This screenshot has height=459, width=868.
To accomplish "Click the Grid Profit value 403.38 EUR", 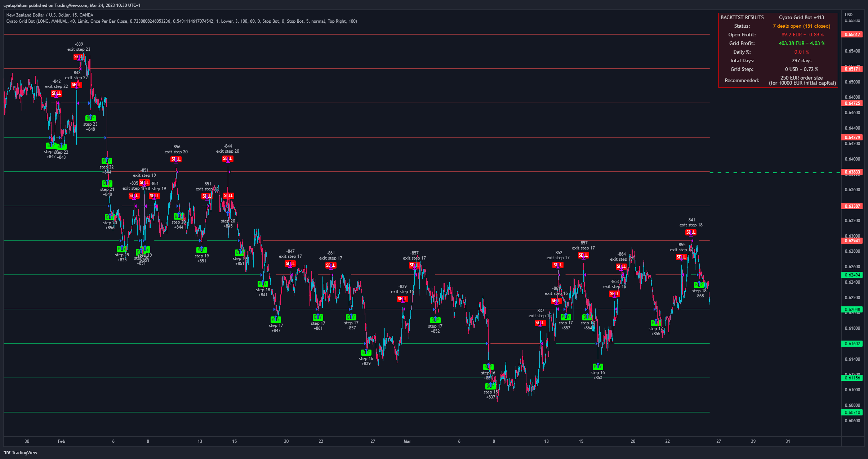I will click(x=801, y=43).
